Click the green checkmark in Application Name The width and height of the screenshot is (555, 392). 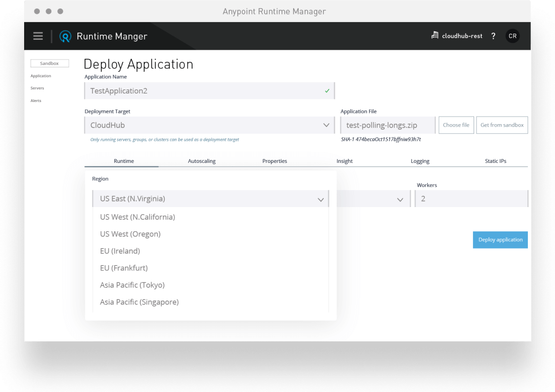coord(327,91)
